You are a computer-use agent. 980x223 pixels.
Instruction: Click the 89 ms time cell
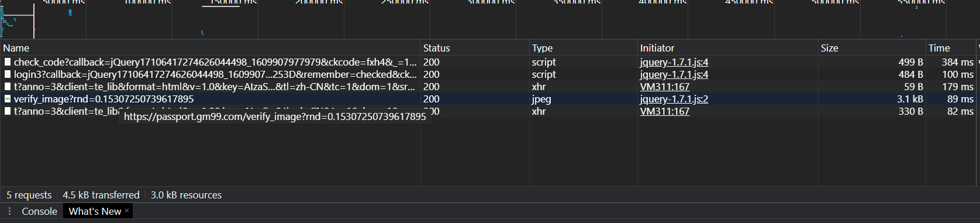[x=960, y=99]
